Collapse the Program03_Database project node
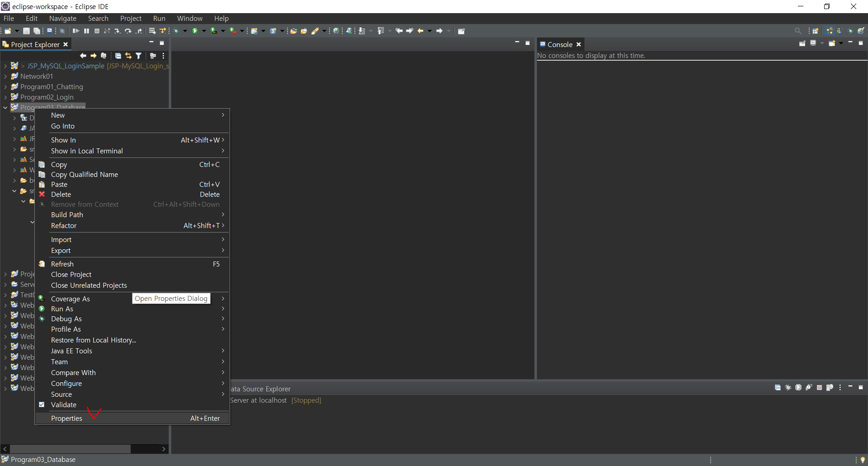 [5, 108]
